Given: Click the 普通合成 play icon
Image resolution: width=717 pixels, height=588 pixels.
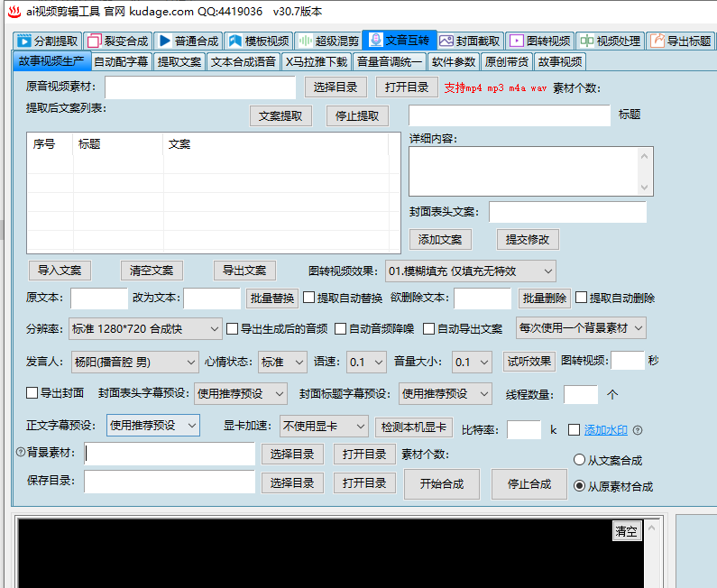Looking at the screenshot, I should (165, 41).
